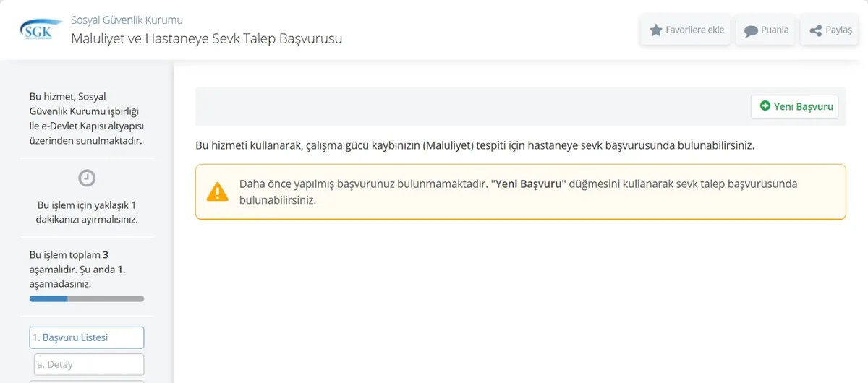868x383 pixels.
Task: Click the yaklaşık 1 dakika time estimate text
Action: 87,212
